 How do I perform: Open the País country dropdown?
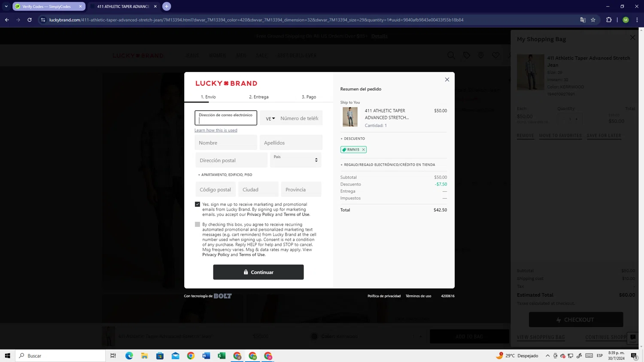pos(296,160)
